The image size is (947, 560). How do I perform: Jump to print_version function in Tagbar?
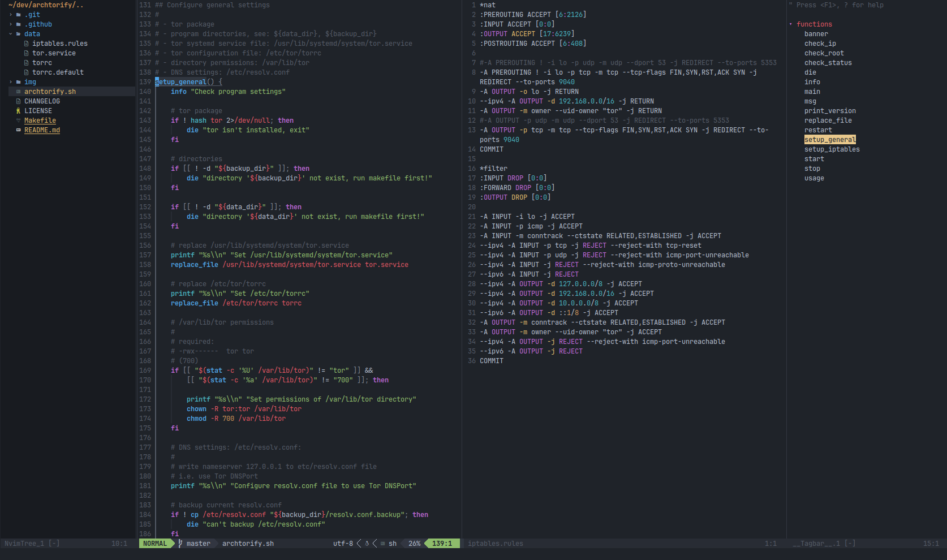click(830, 111)
